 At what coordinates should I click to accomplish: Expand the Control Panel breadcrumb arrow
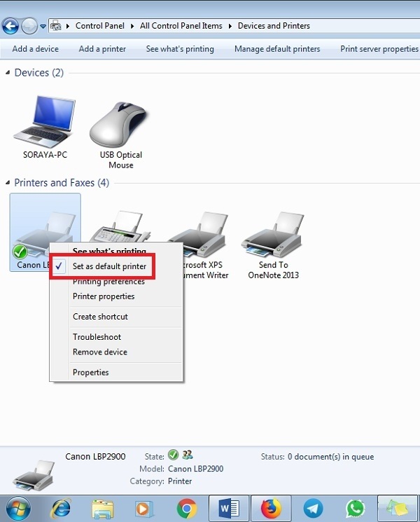click(x=132, y=26)
